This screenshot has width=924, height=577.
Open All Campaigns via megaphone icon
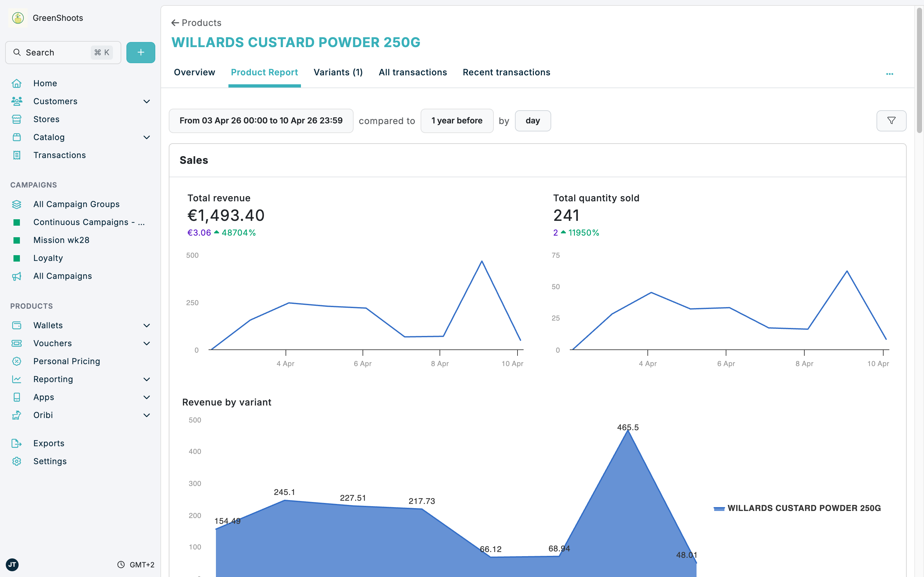tap(17, 276)
